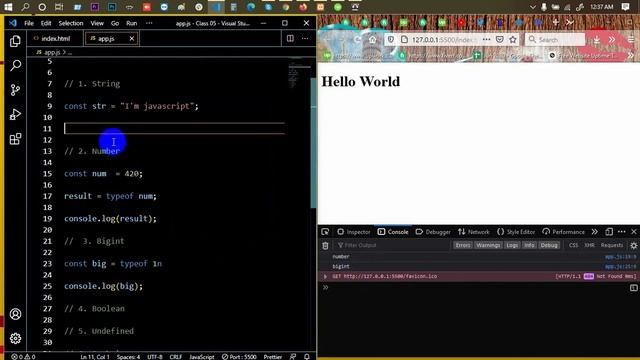Switch to the Network devtools tab
This screenshot has height=360, width=640.
click(x=473, y=232)
